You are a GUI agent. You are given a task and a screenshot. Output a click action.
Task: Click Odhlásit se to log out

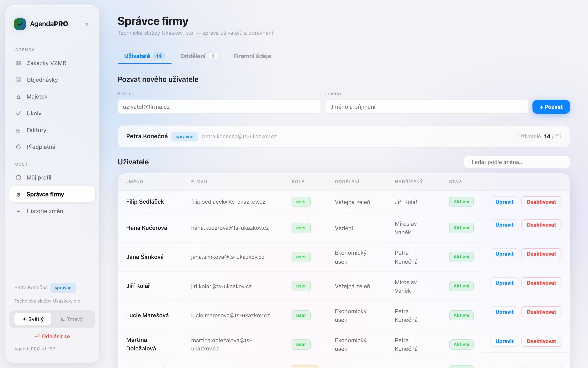click(x=52, y=336)
